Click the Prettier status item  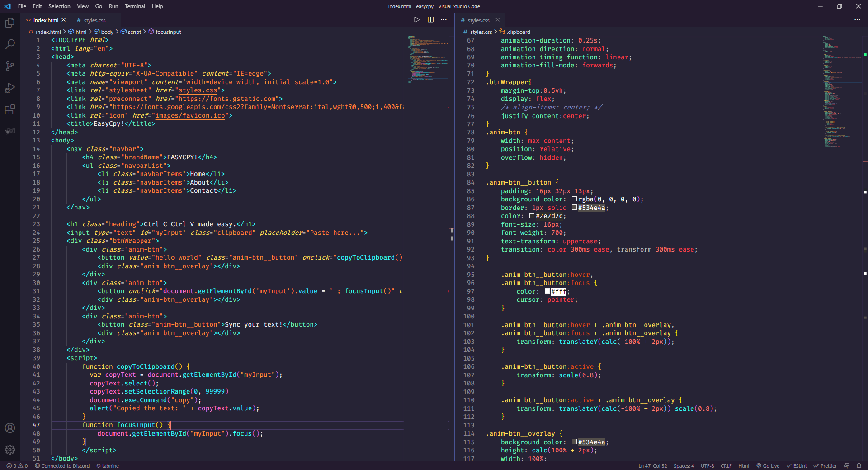825,466
